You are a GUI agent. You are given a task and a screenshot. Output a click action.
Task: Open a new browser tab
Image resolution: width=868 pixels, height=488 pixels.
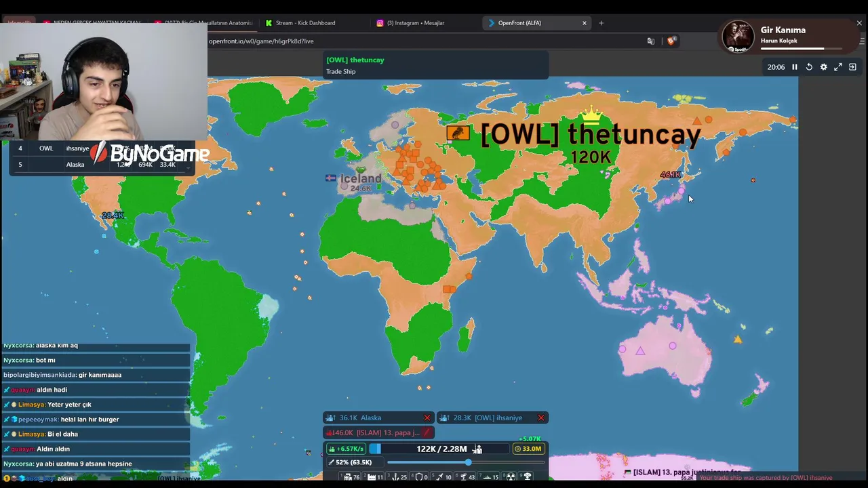(x=601, y=23)
